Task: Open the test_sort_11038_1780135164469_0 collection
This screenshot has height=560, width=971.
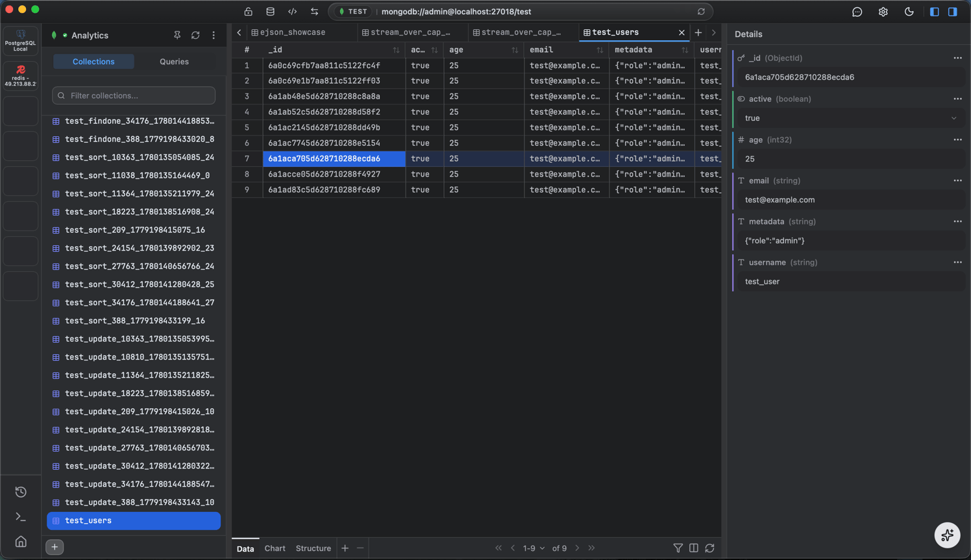Action: (x=134, y=175)
